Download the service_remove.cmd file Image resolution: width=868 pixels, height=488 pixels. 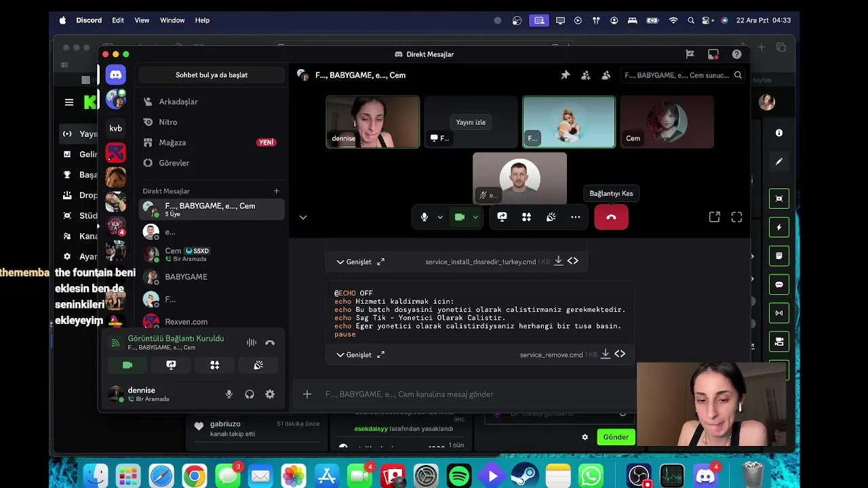[x=605, y=354]
